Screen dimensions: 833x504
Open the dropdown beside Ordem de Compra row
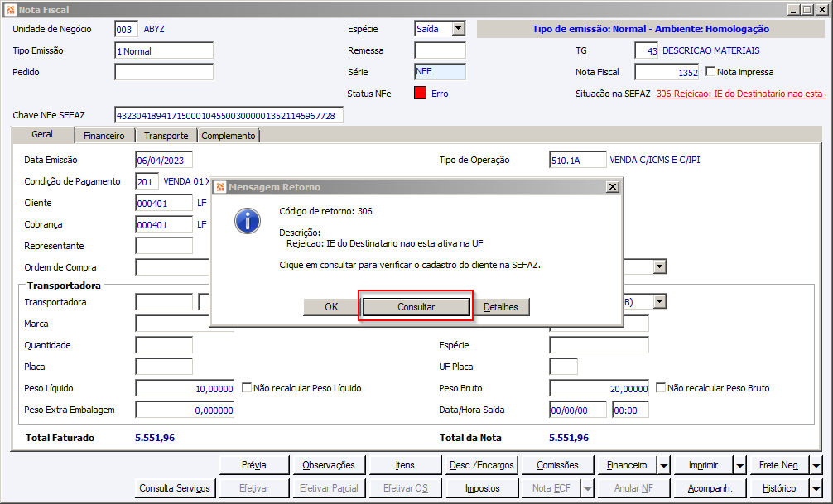pos(660,266)
